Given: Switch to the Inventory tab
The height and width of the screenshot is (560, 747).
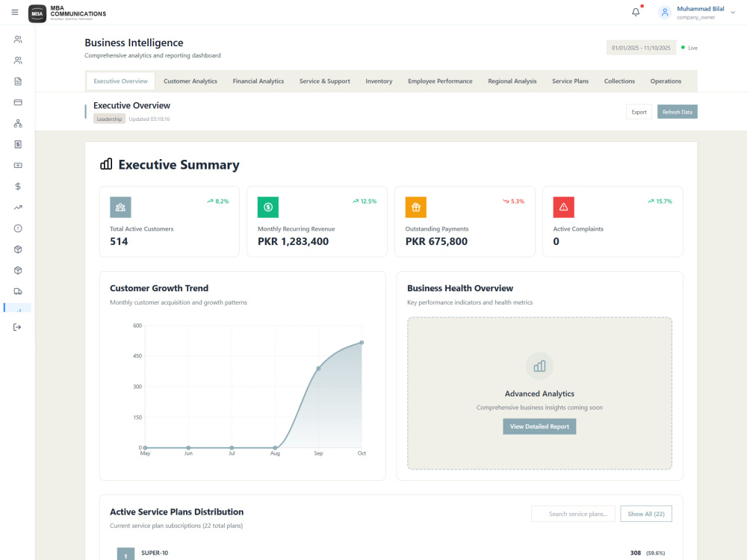Looking at the screenshot, I should tap(379, 81).
